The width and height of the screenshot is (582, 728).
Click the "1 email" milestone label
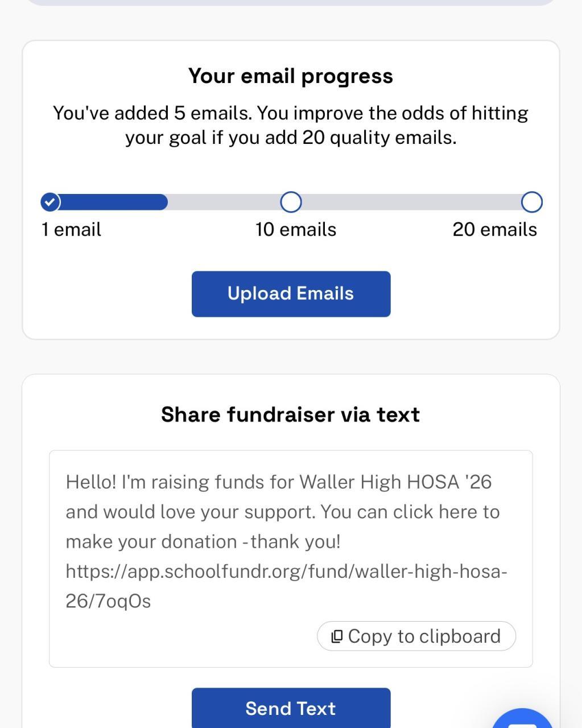pos(71,230)
